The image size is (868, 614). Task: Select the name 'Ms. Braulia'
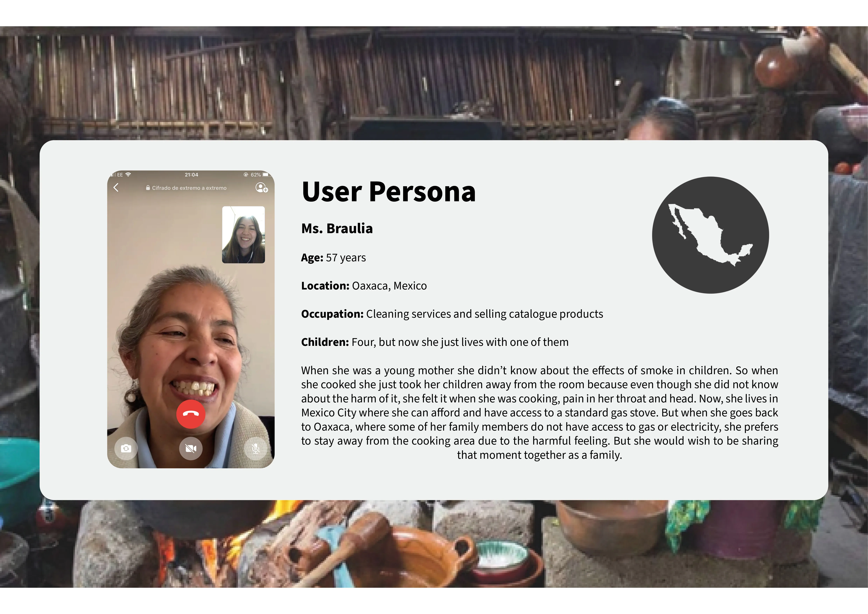337,228
